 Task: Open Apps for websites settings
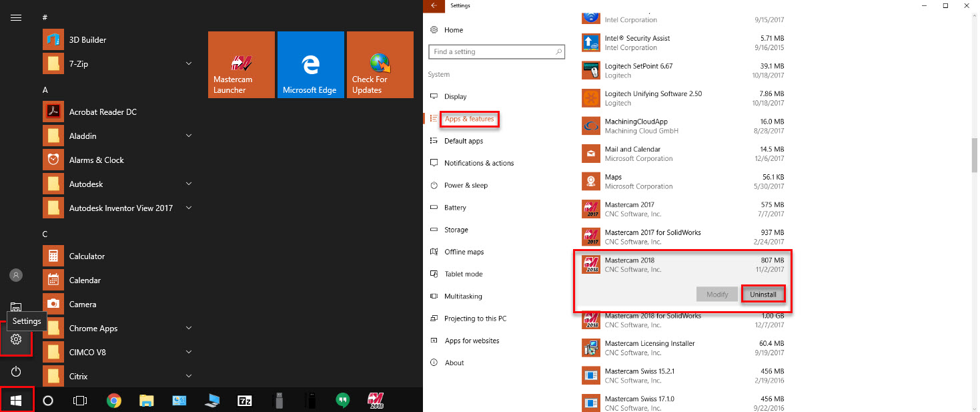coord(464,341)
